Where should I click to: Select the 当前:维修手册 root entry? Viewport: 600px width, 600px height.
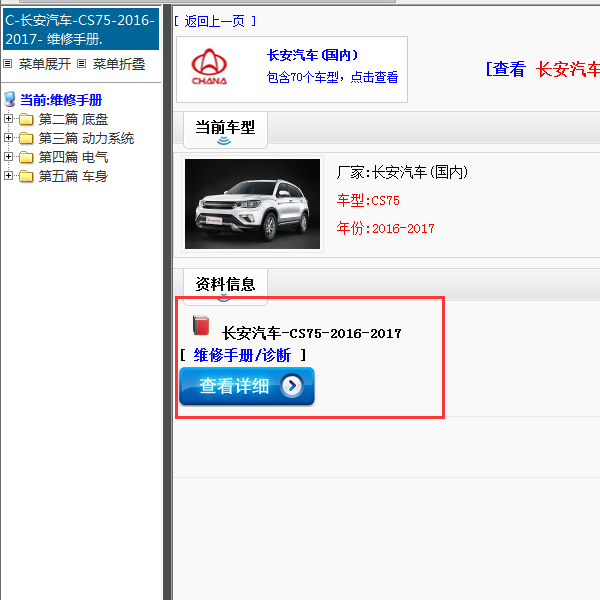point(61,100)
